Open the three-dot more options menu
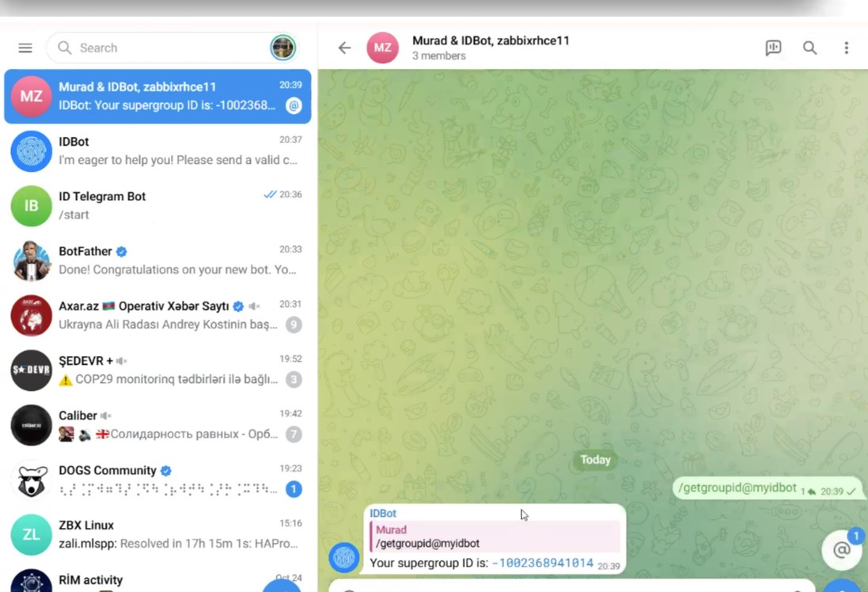The image size is (868, 592). 846,48
